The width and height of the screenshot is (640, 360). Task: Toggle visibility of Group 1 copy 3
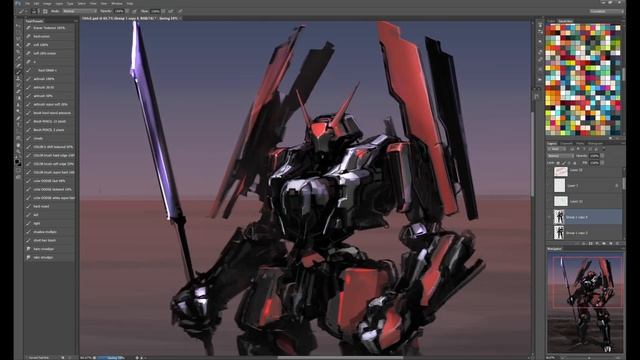pos(549,233)
